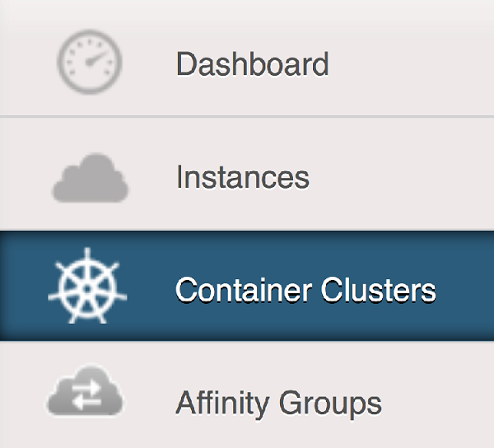This screenshot has width=494, height=448.
Task: Open the Instances menu item
Action: 247,174
